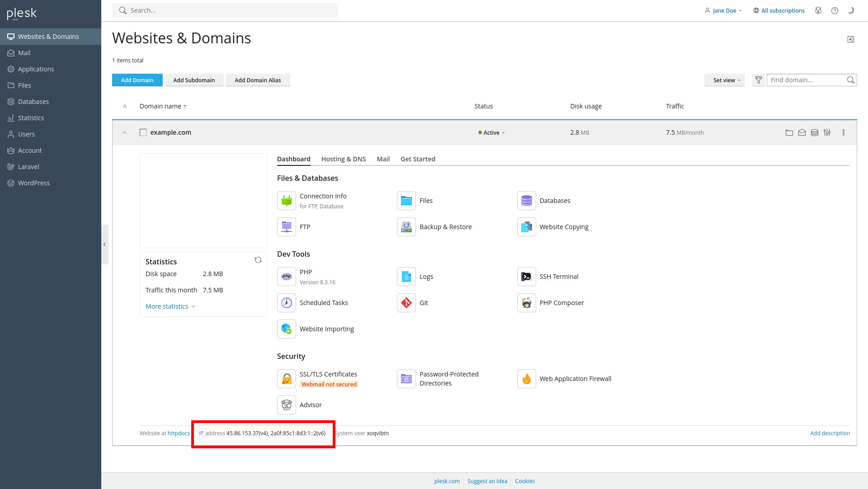Open Users in the sidebar

(51, 134)
